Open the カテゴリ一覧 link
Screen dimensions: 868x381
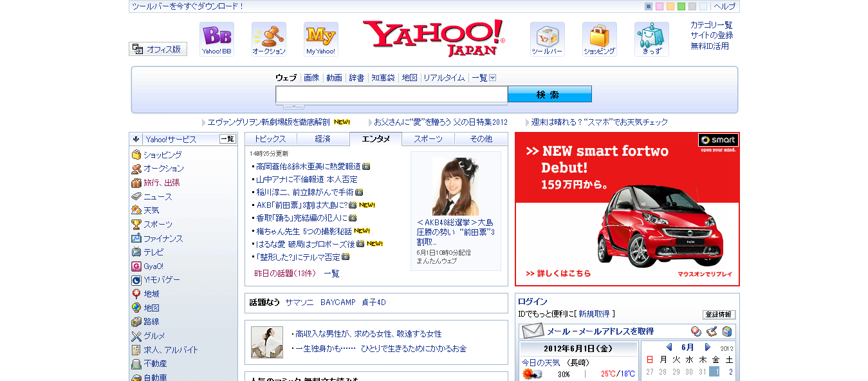(712, 25)
